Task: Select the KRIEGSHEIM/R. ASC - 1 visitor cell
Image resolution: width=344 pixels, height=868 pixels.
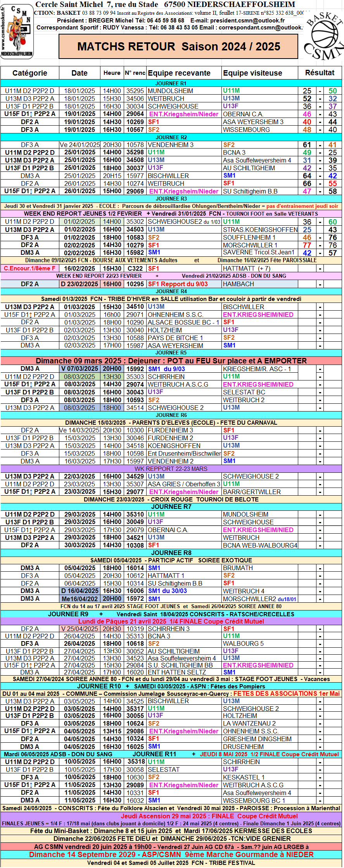Action: click(260, 369)
